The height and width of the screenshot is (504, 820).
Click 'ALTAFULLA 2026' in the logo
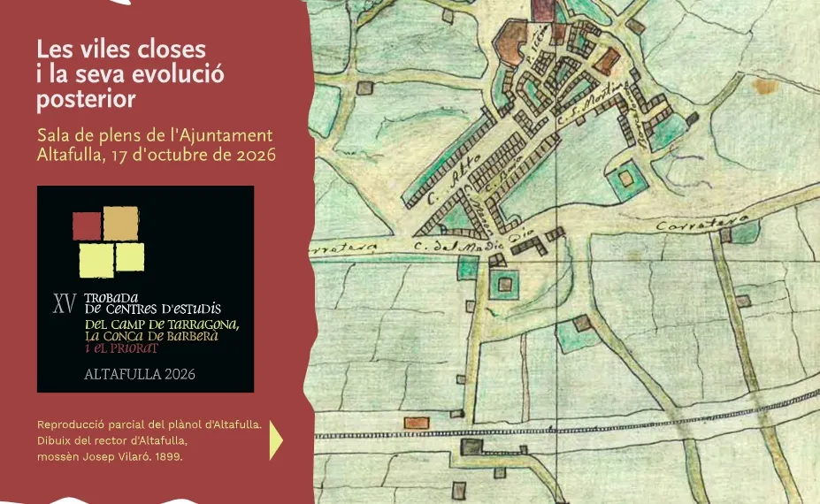point(140,374)
